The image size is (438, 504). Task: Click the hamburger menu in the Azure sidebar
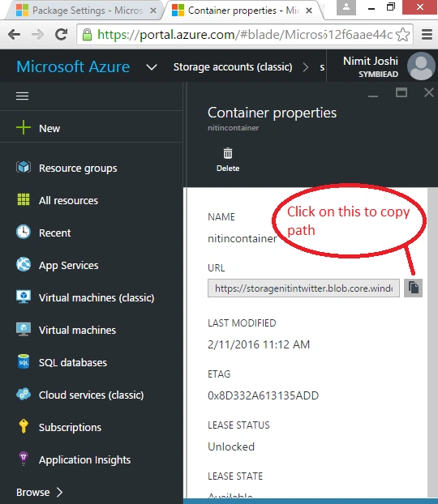(x=22, y=96)
